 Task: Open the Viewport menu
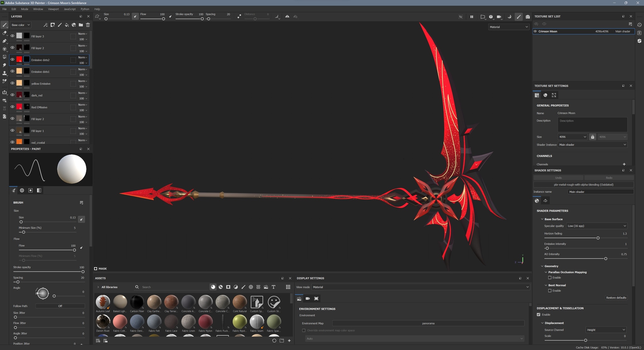click(53, 9)
